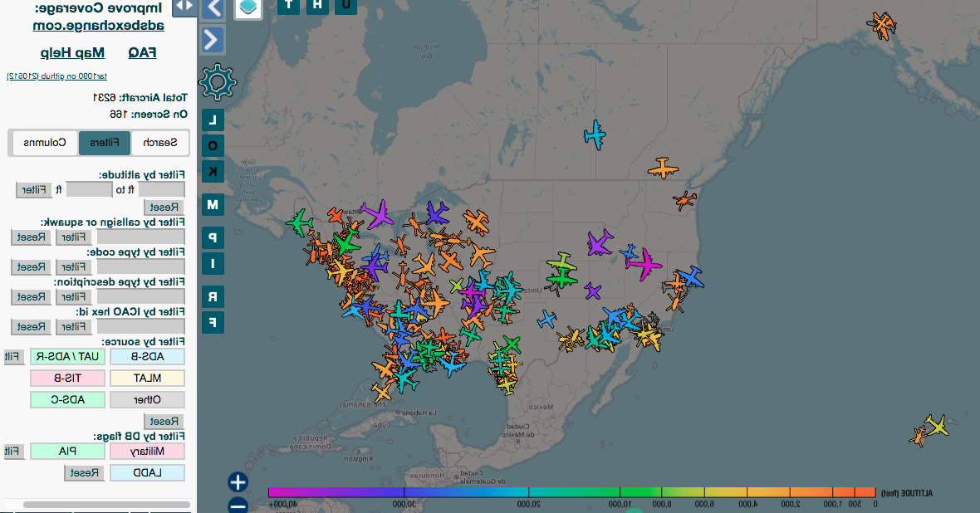
Task: Apply the callsign or squawk Filter button
Action: [74, 237]
